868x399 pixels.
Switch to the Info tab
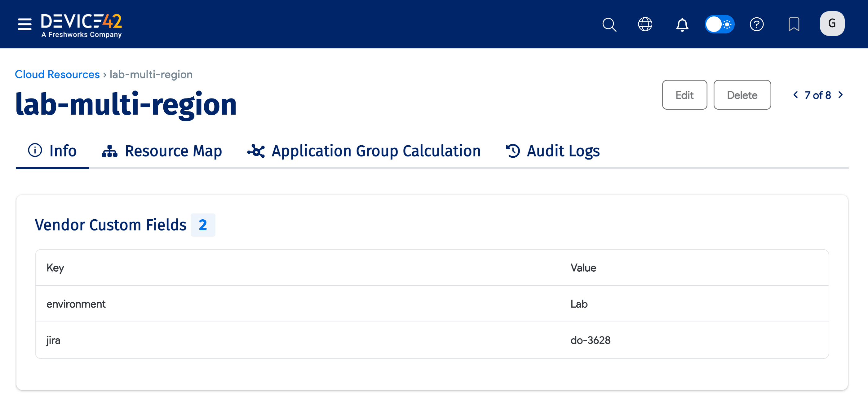(53, 151)
